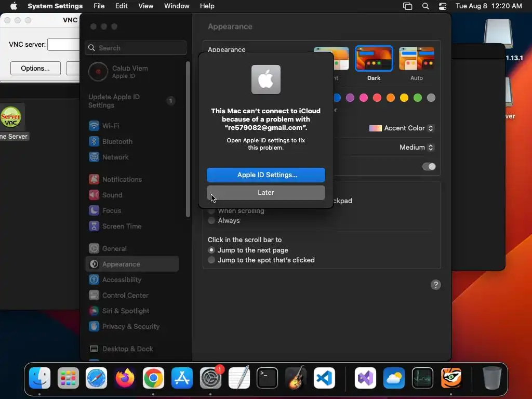Image resolution: width=532 pixels, height=399 pixels.
Task: Open the Server VNC desktop icon
Action: (11, 117)
